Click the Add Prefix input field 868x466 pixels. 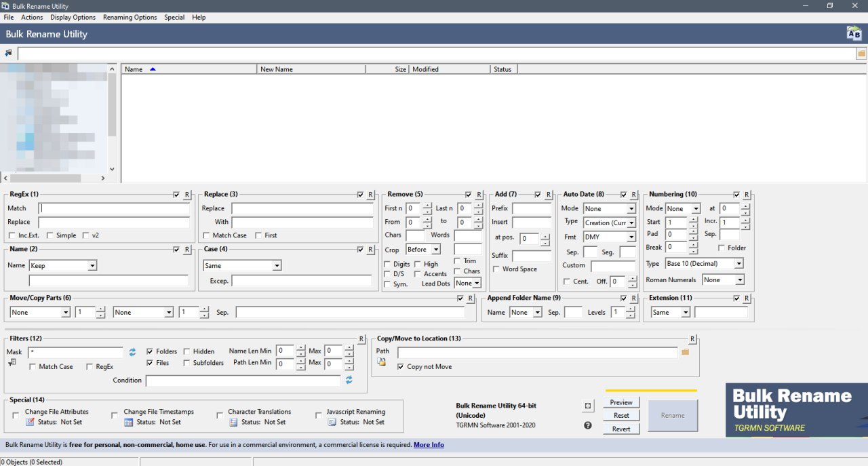coord(532,209)
